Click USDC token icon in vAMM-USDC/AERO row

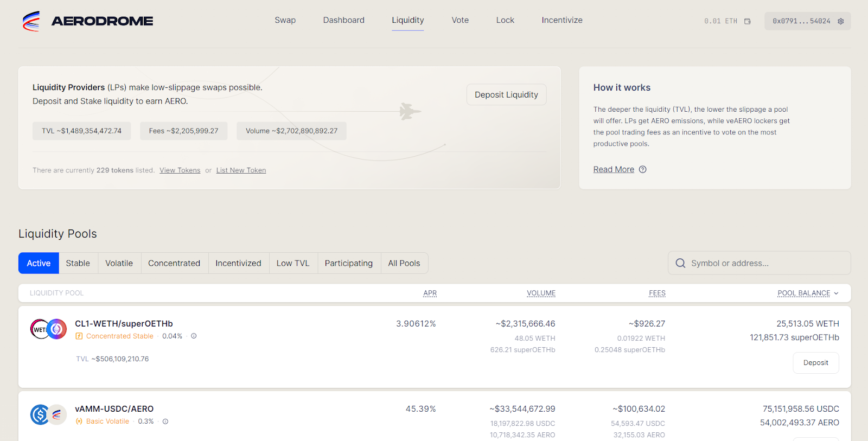(x=40, y=414)
